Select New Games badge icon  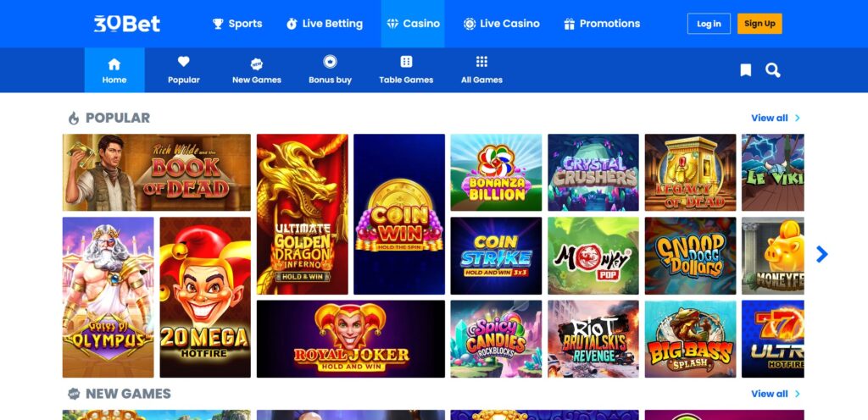257,64
